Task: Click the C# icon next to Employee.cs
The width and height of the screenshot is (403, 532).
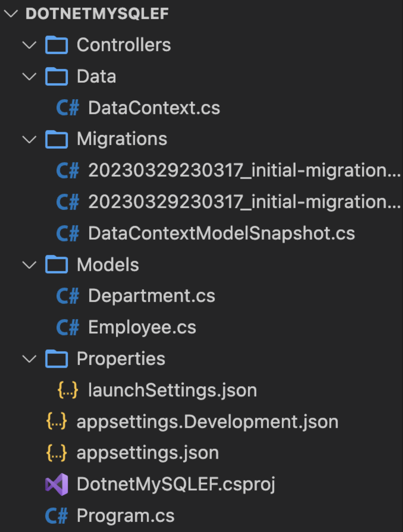Action: [x=67, y=327]
